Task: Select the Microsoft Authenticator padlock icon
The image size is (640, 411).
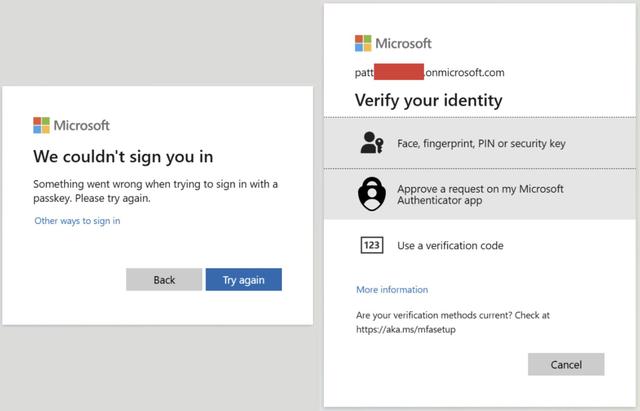Action: coord(372,194)
